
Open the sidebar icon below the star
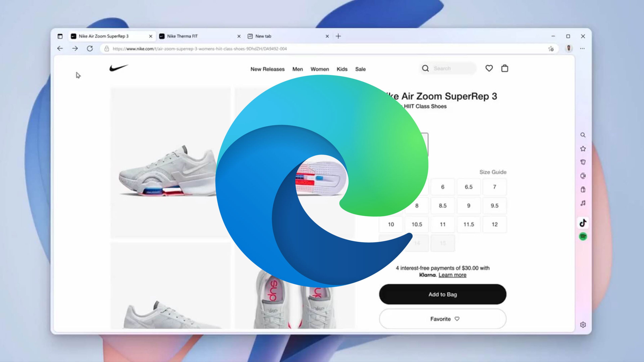pos(583,162)
